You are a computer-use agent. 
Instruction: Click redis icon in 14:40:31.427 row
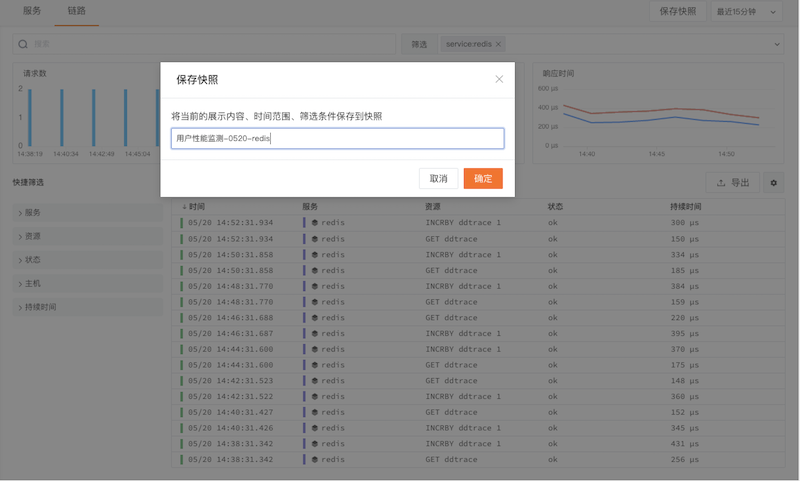point(315,412)
